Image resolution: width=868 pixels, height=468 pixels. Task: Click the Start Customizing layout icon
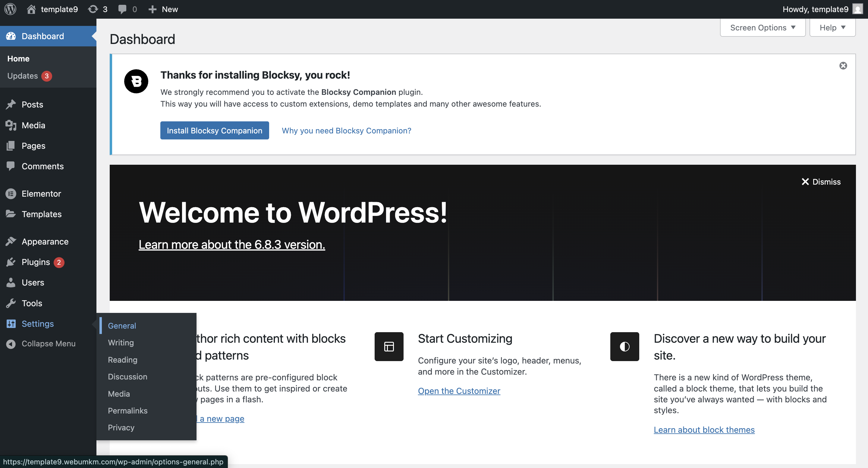coord(389,346)
